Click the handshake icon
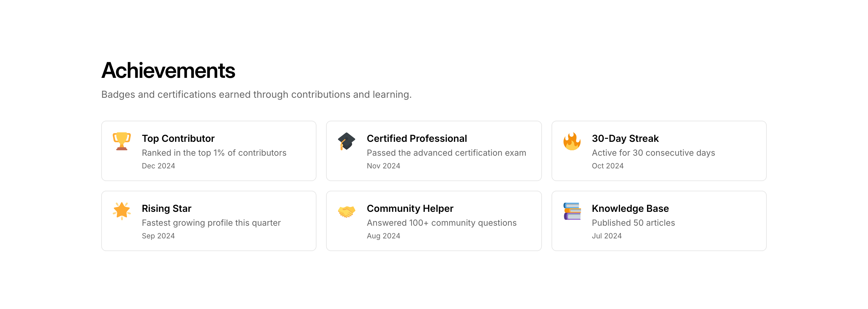Screen dimensions: 868x309 coord(346,212)
